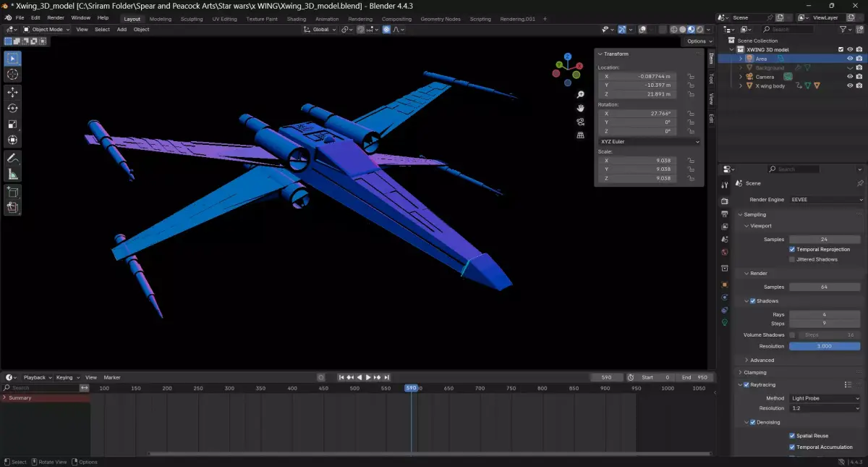Choose the Move tool

point(12,92)
